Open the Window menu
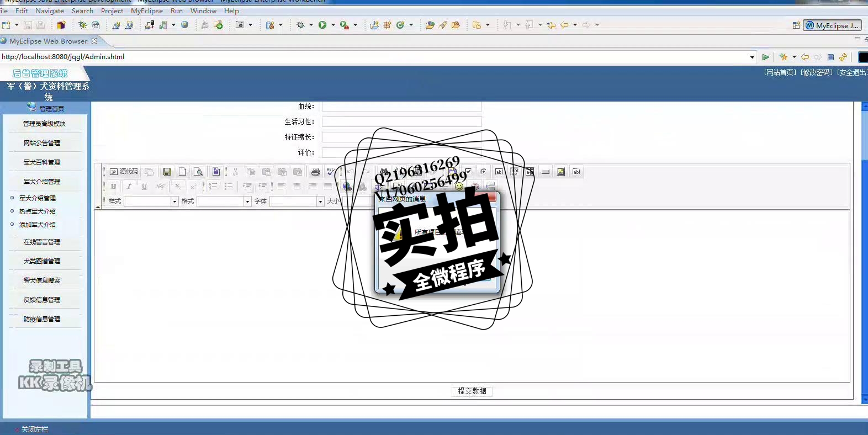 pyautogui.click(x=203, y=10)
